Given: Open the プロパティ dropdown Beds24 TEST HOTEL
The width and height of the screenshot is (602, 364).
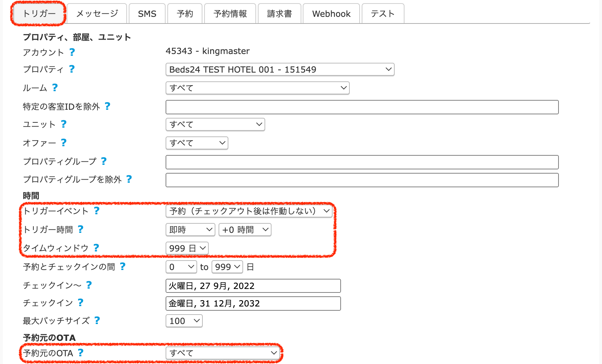Looking at the screenshot, I should point(280,69).
